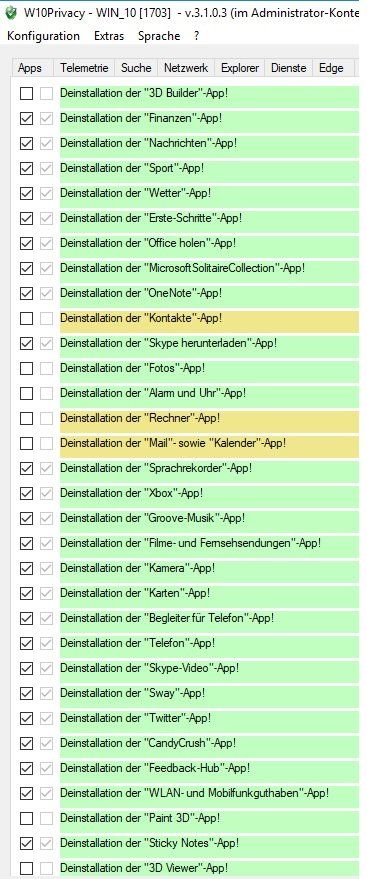Check the "Kontakte" app uninstall checkbox
Screen dimensions: 367x879
pyautogui.click(x=26, y=318)
